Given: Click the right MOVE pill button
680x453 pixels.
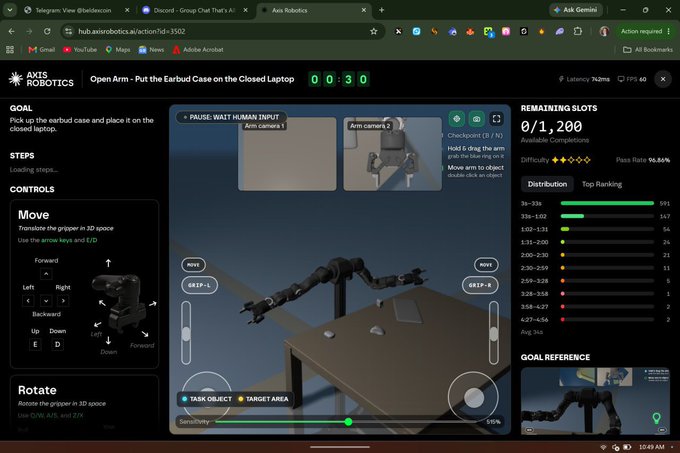Looking at the screenshot, I should (486, 265).
